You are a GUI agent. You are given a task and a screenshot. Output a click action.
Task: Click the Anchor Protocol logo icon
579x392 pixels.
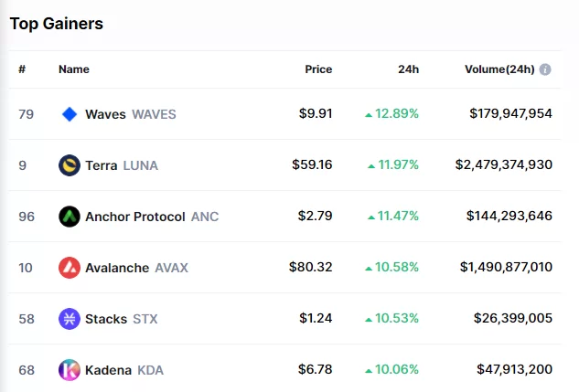[x=70, y=217]
